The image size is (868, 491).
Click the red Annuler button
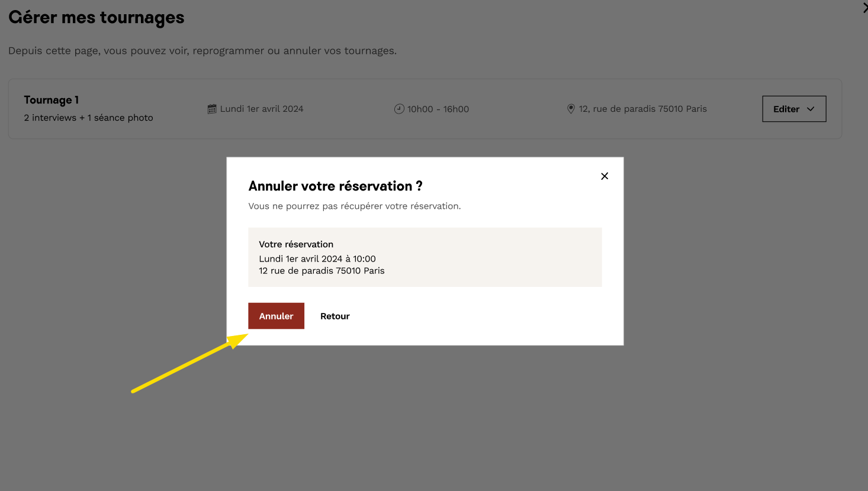pyautogui.click(x=276, y=316)
